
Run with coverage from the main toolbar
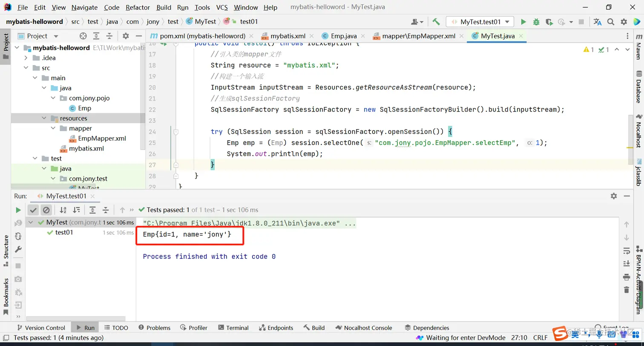click(549, 22)
